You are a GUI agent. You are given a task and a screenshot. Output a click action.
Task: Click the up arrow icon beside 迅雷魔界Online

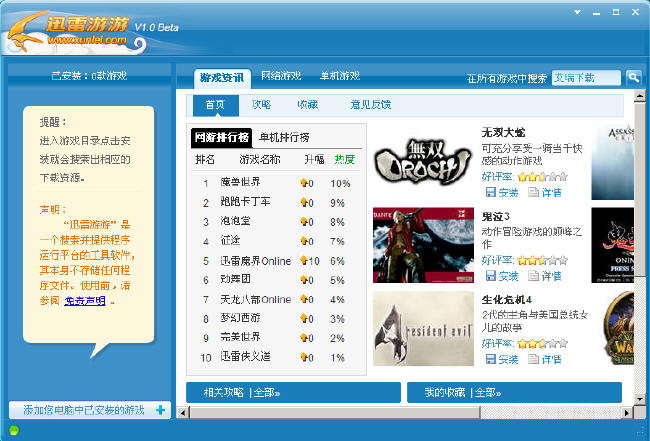point(304,261)
